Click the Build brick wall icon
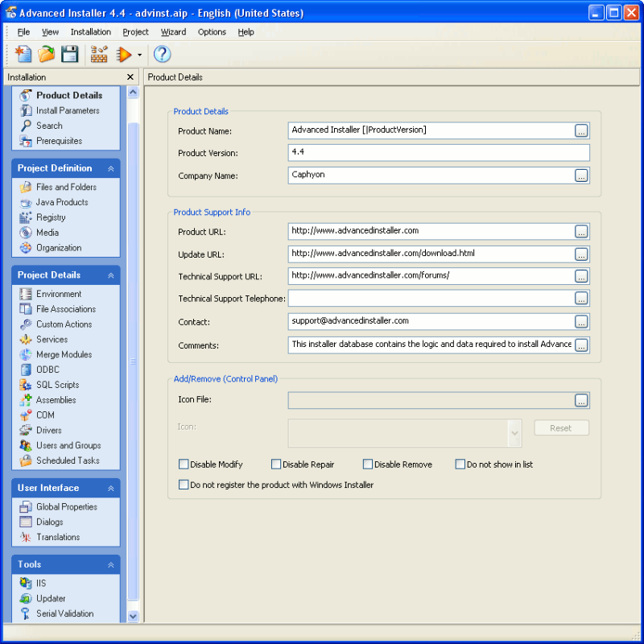Viewport: 644px width, 644px height. click(99, 54)
